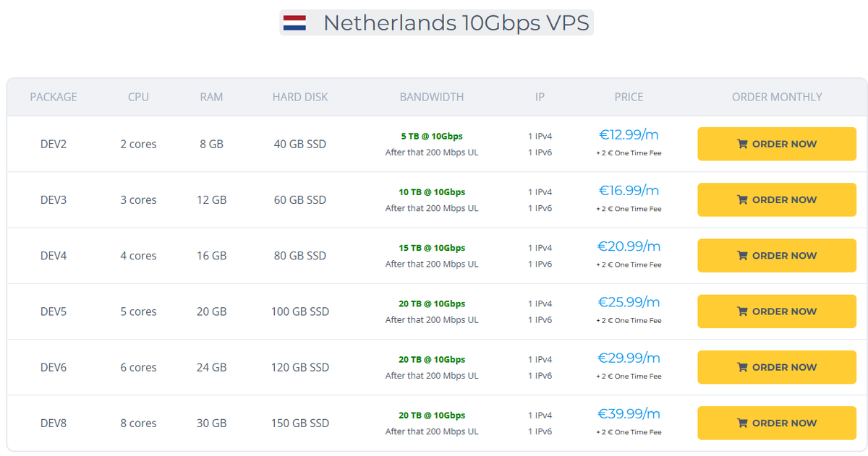Select the €39.99/m price text
868x456 pixels.
629,413
